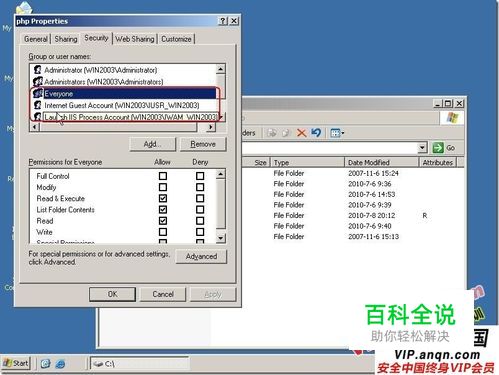
Task: Uncheck Allow for List Folder Contents
Action: tap(163, 209)
